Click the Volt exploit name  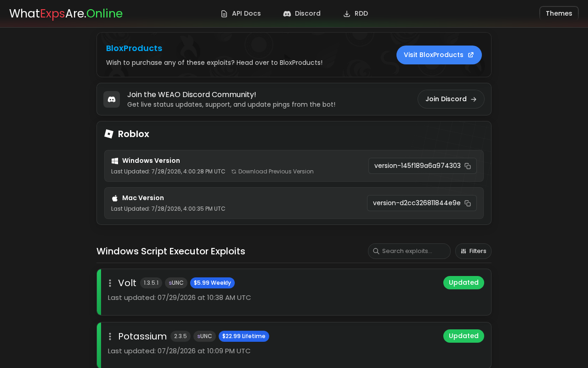click(127, 283)
